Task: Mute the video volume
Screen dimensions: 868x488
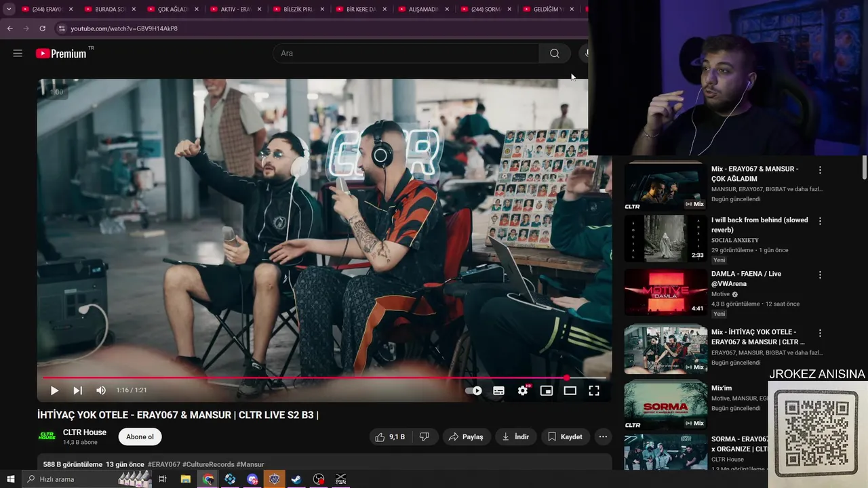Action: (x=101, y=390)
